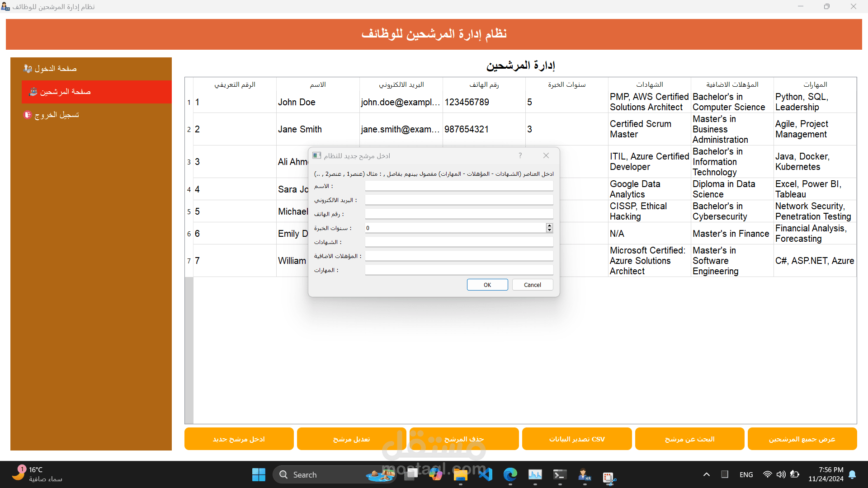Select the logout menu item
Image resolution: width=868 pixels, height=488 pixels.
[57, 115]
